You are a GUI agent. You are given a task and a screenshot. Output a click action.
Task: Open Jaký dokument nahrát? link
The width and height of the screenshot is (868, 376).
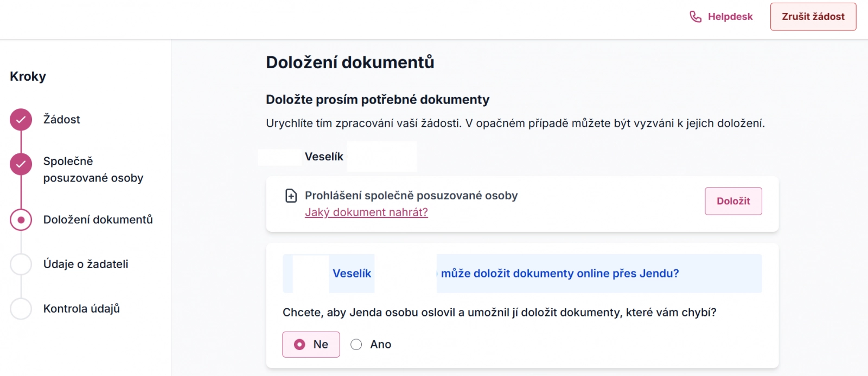click(x=366, y=212)
